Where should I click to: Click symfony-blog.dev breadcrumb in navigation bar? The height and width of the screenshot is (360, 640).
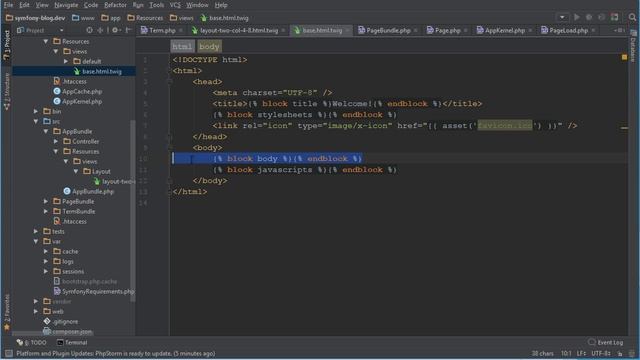pos(36,18)
